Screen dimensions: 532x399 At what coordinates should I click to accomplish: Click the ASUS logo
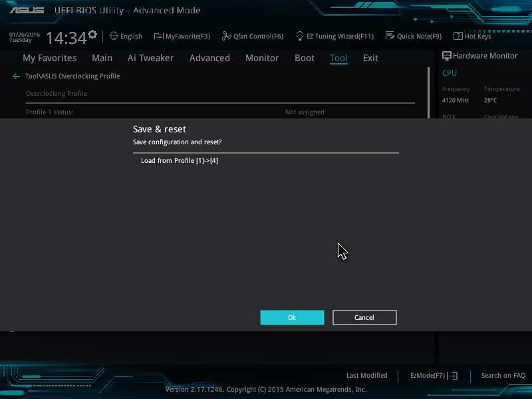27,10
